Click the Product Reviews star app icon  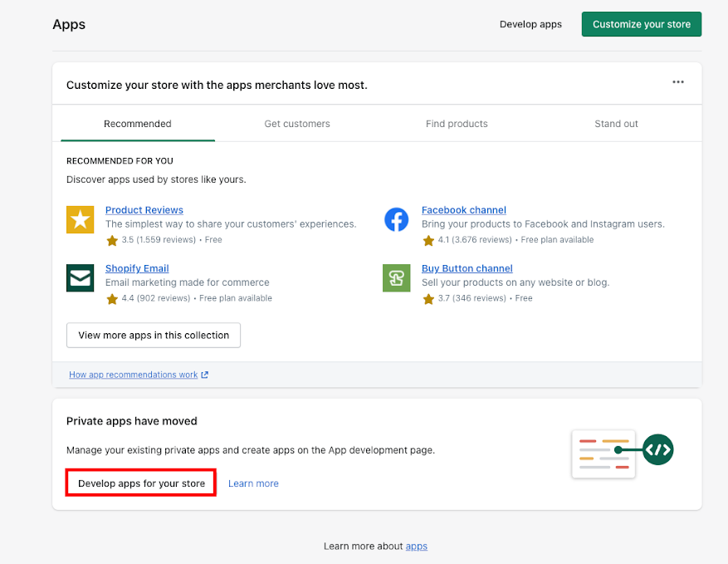tap(80, 219)
